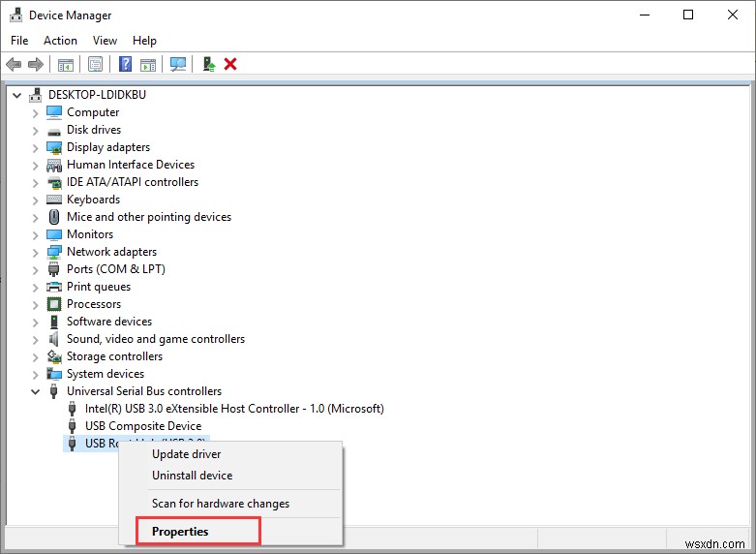Click the red X Uninstall device icon

pyautogui.click(x=230, y=64)
